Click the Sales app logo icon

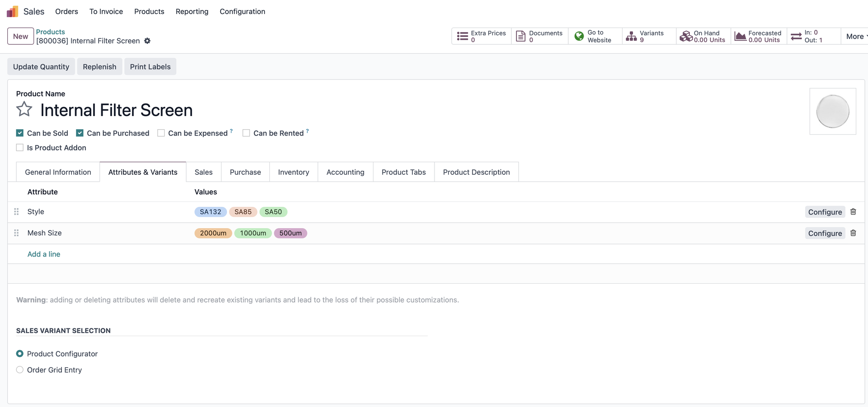pyautogui.click(x=12, y=11)
